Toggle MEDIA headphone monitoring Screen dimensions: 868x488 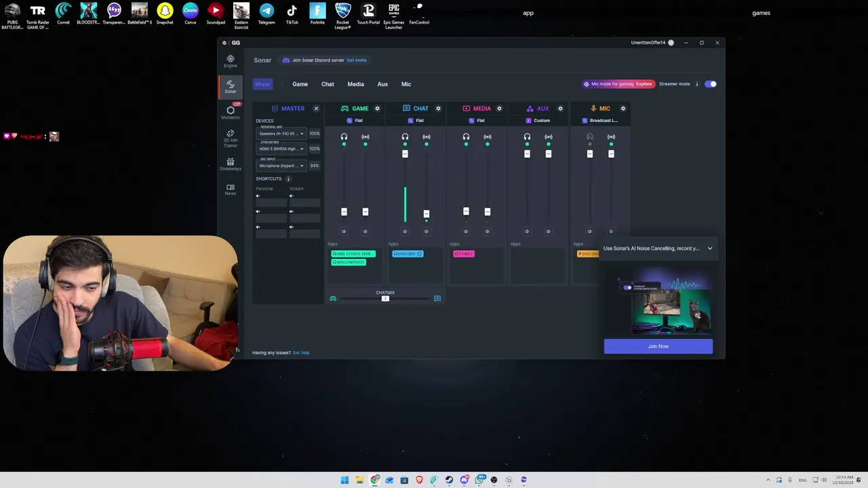click(466, 137)
